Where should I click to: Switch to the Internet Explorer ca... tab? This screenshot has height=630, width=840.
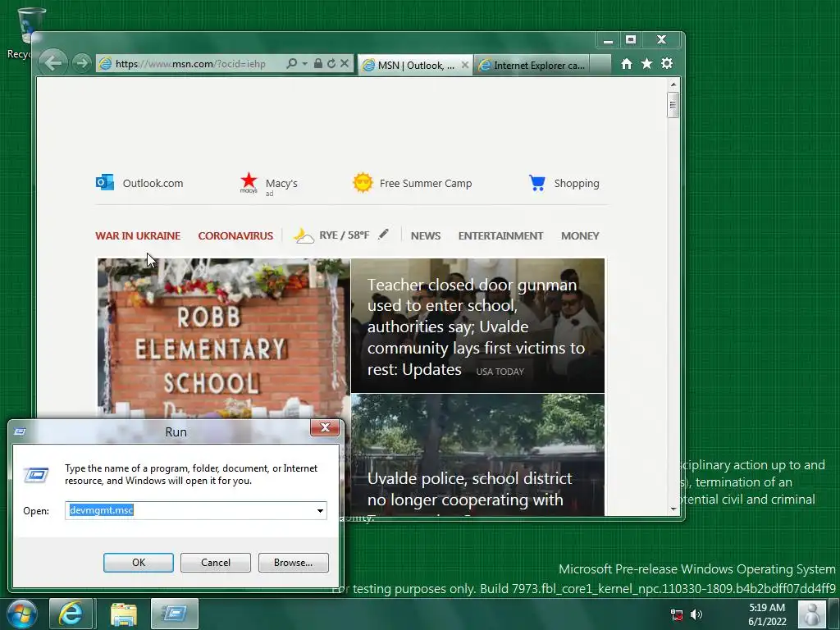[x=532, y=66]
